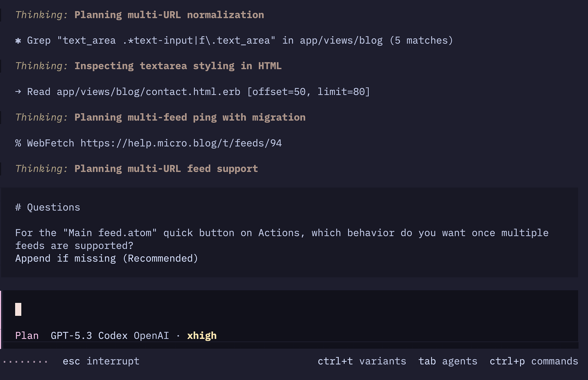Select the contact.html.erb Read entry

(x=198, y=92)
